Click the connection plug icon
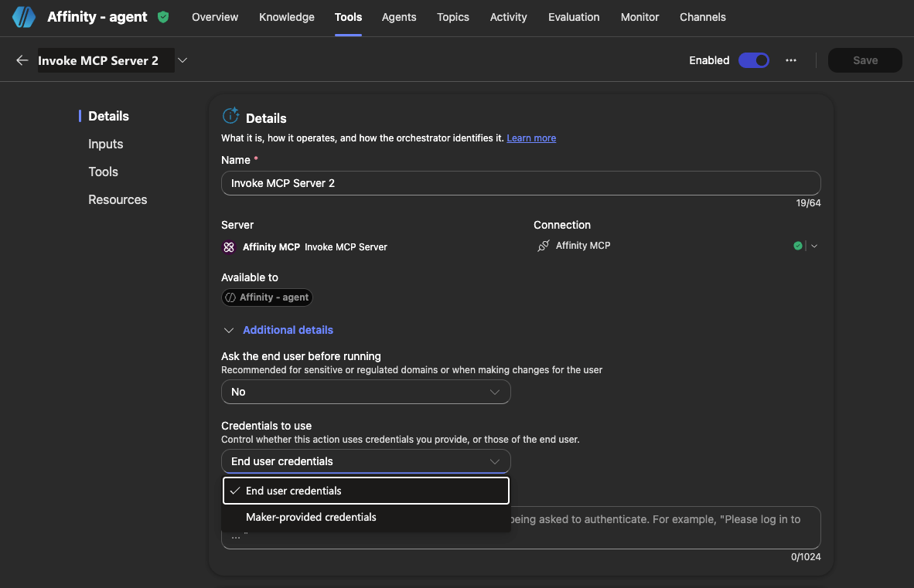The image size is (914, 588). [544, 246]
